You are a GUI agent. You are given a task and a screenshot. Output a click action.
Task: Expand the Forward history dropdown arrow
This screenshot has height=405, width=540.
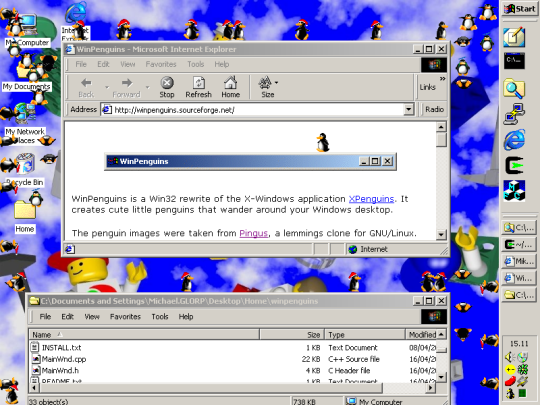click(x=147, y=87)
